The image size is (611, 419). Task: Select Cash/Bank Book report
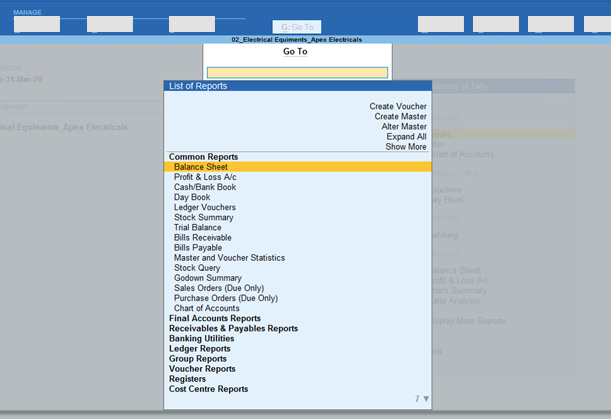(204, 187)
